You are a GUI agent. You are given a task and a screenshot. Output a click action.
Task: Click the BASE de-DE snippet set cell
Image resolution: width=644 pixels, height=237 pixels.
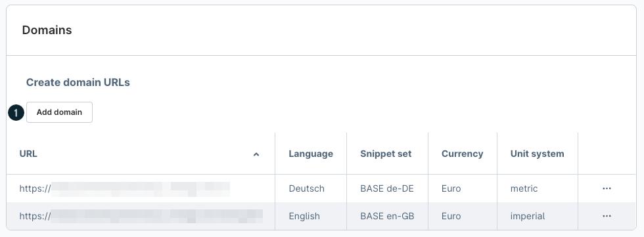click(387, 188)
